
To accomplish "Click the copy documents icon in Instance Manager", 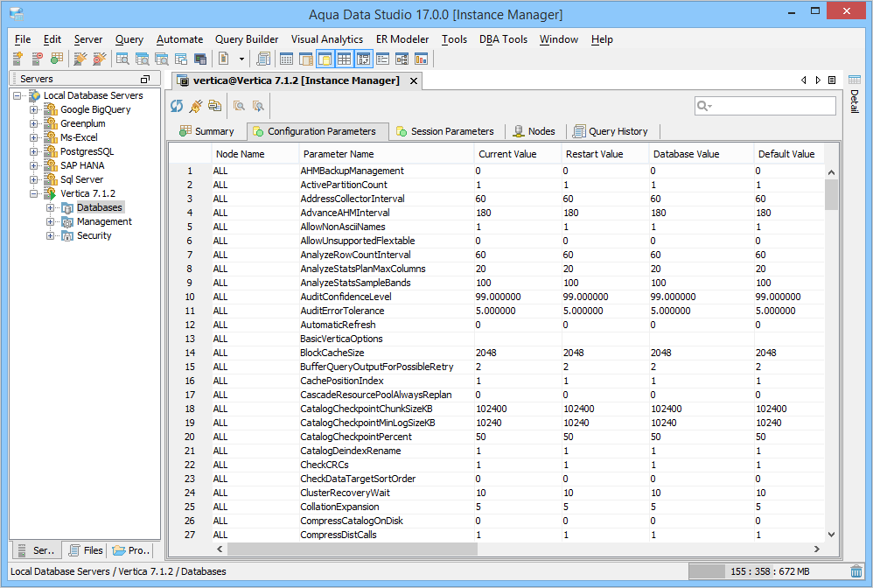I will pos(214,106).
